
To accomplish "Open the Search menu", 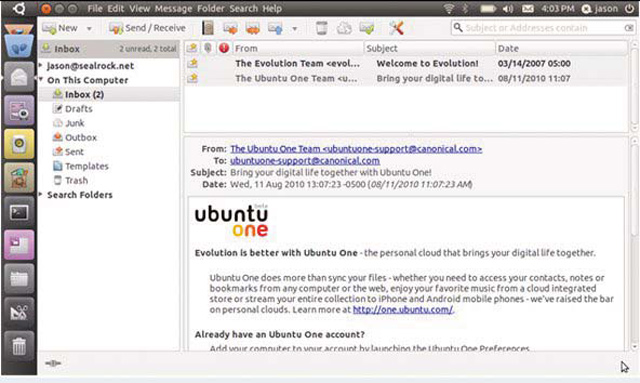I will click(x=243, y=8).
